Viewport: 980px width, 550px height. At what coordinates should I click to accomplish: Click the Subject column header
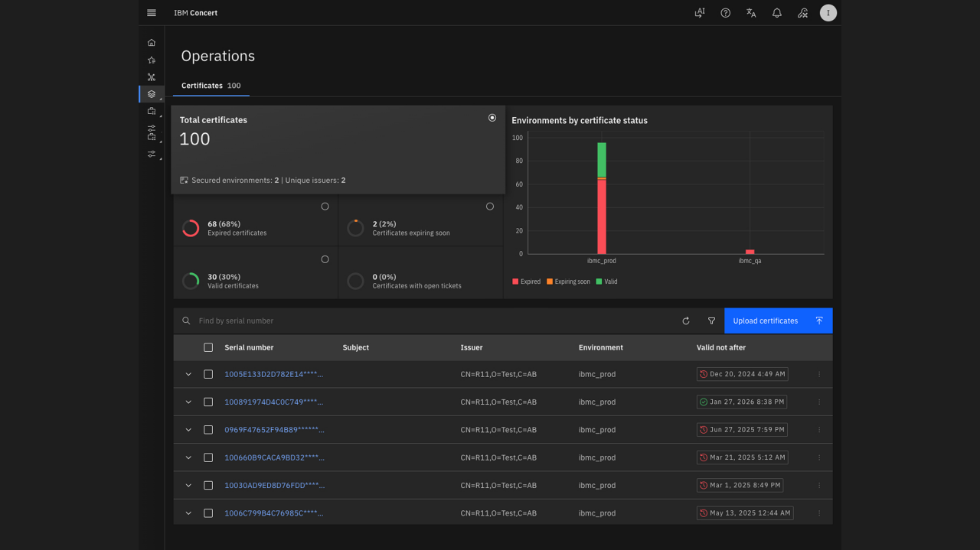coord(356,347)
